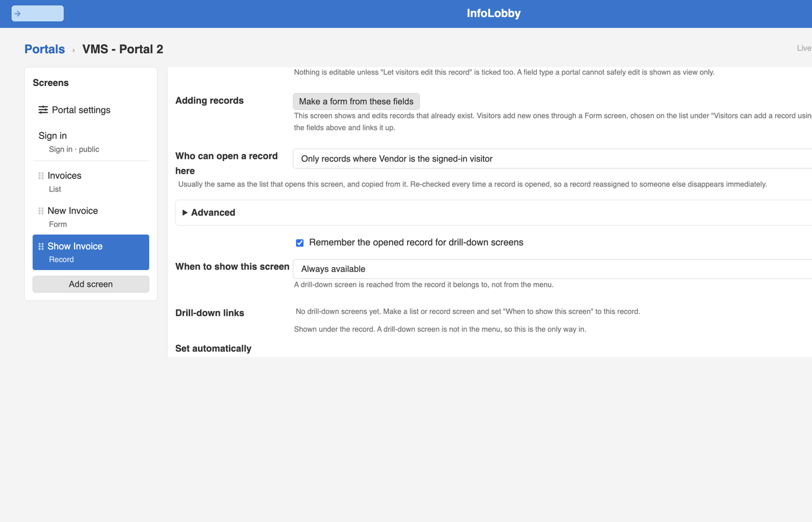
Task: Click the Drill-down links label
Action: coord(210,313)
